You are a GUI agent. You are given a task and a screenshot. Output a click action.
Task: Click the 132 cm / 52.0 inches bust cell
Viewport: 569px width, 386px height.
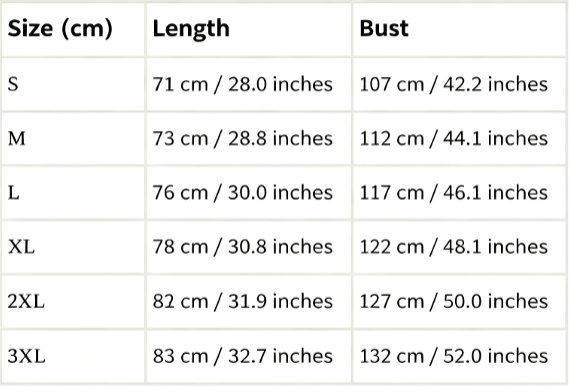(x=459, y=356)
